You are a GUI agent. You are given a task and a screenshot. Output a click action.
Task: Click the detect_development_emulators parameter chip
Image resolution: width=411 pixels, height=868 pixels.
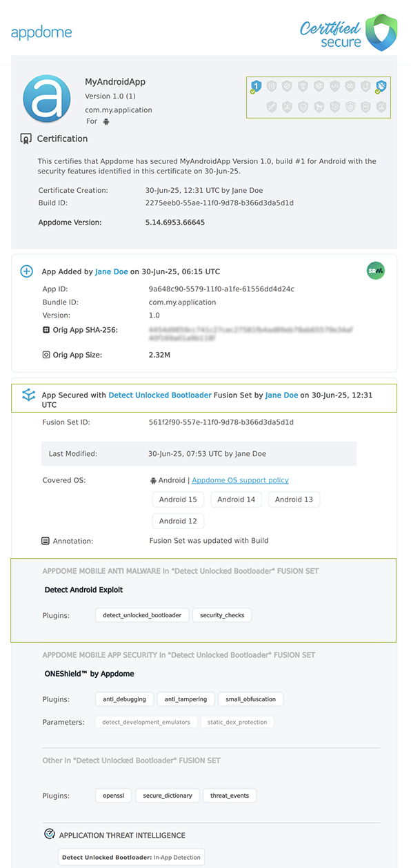coord(146,722)
